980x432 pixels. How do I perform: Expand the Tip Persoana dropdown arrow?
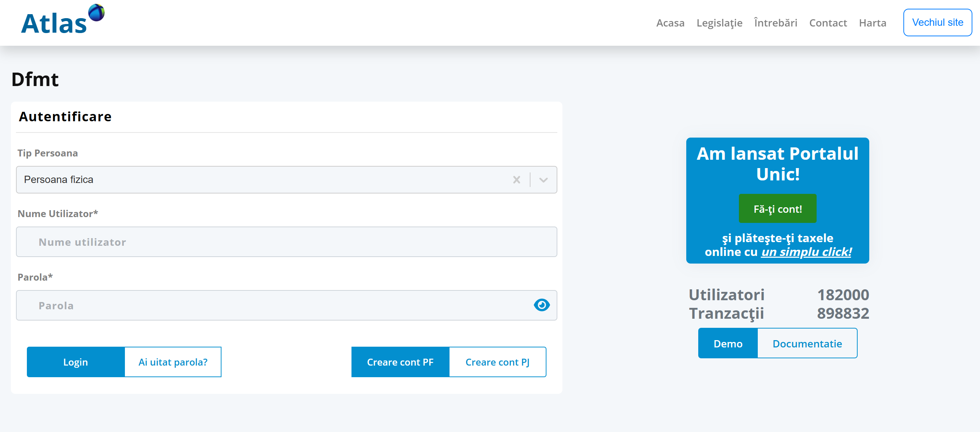pos(543,180)
